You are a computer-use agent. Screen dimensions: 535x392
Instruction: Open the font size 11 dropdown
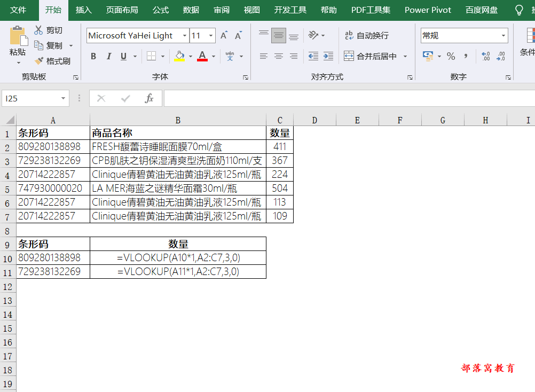click(x=211, y=35)
